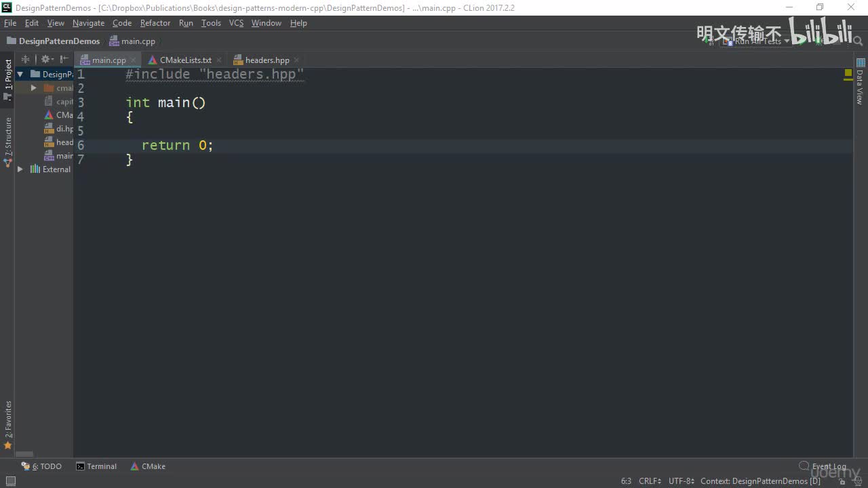Image resolution: width=868 pixels, height=488 pixels.
Task: Open the File menu
Action: coord(10,23)
